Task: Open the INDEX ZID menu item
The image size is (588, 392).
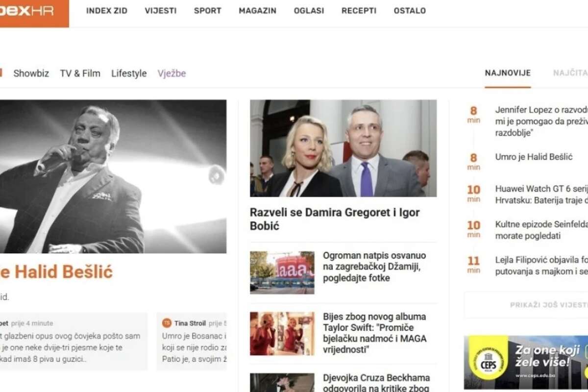Action: point(107,11)
